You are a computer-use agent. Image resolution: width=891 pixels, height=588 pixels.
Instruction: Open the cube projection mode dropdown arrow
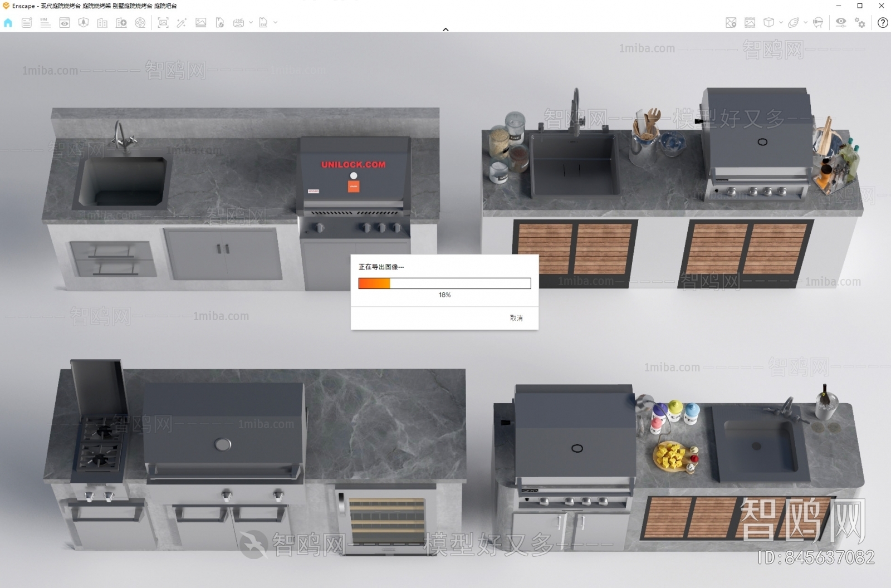pos(781,23)
